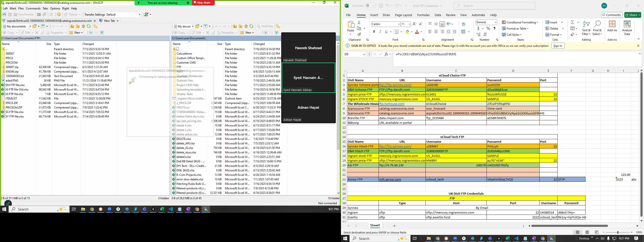The height and width of the screenshot is (242, 644).
Task: Open Cell Styles dropdown
Action: pos(512,35)
